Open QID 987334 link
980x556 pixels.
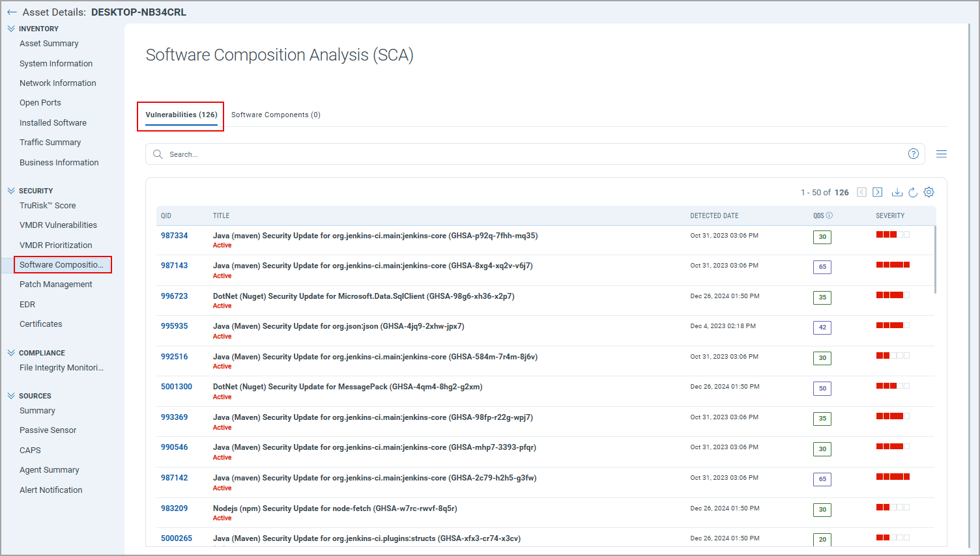pyautogui.click(x=175, y=236)
